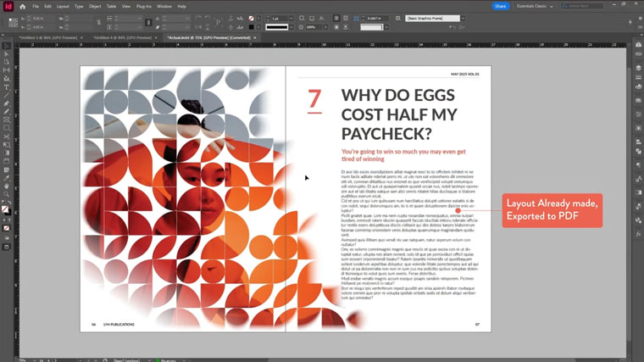Open the Edit menu
Image resolution: width=644 pixels, height=362 pixels.
pyautogui.click(x=47, y=7)
